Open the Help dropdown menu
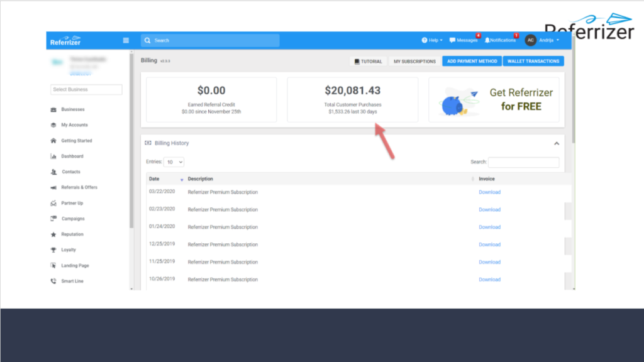644x362 pixels. 432,40
